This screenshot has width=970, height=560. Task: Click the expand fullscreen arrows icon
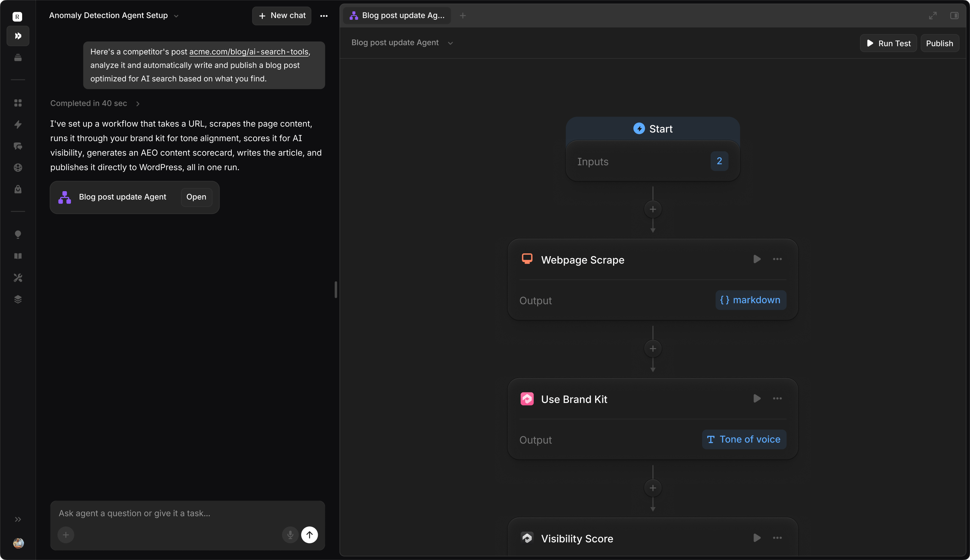[x=933, y=16]
